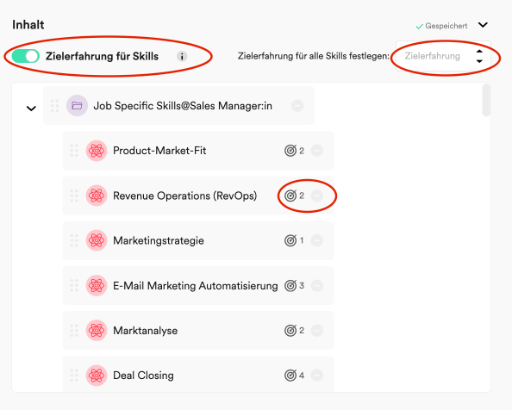Collapse the Inhalt section chevron
This screenshot has width=512, height=410.
(483, 25)
